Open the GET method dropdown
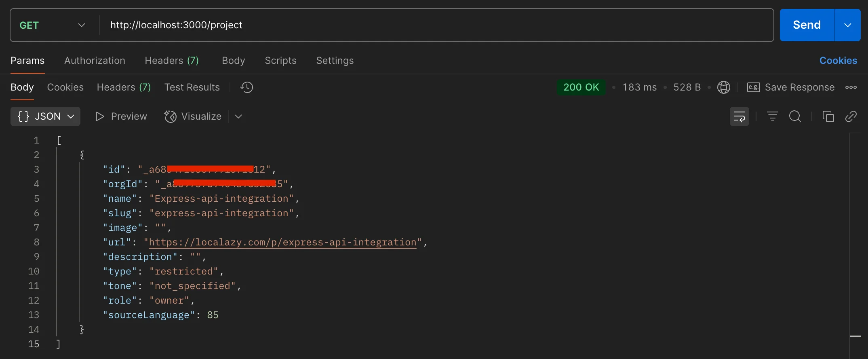Viewport: 868px width, 359px height. pyautogui.click(x=53, y=25)
